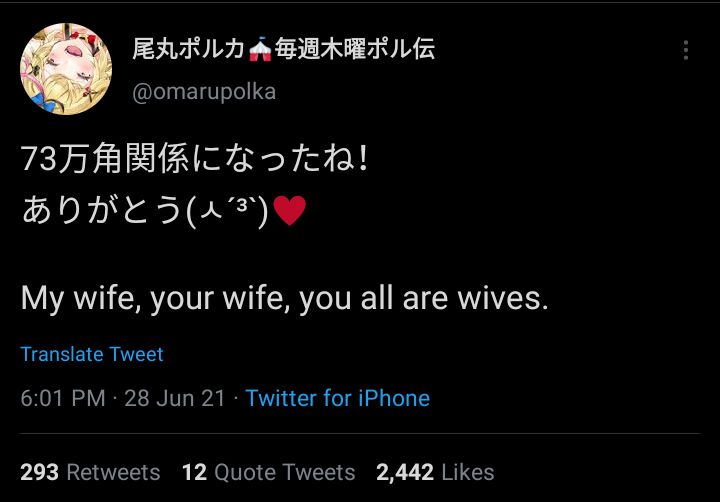Click the Translate Tweet link
The width and height of the screenshot is (720, 502).
click(x=92, y=354)
